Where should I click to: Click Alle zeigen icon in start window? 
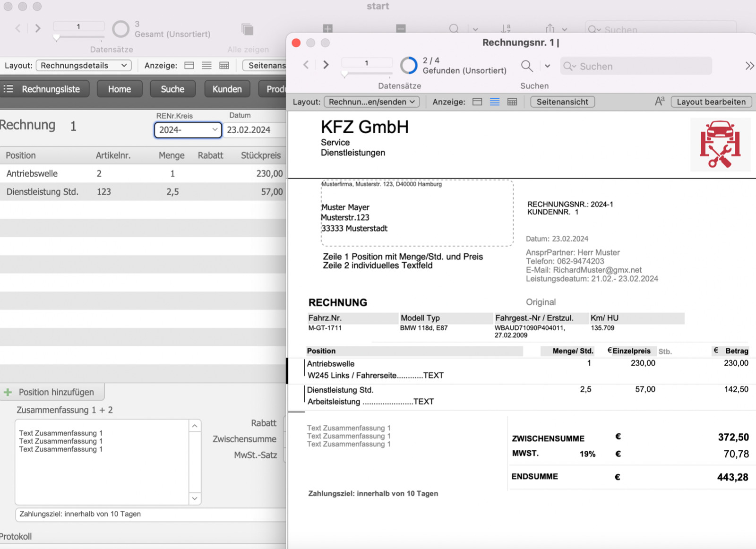click(247, 29)
